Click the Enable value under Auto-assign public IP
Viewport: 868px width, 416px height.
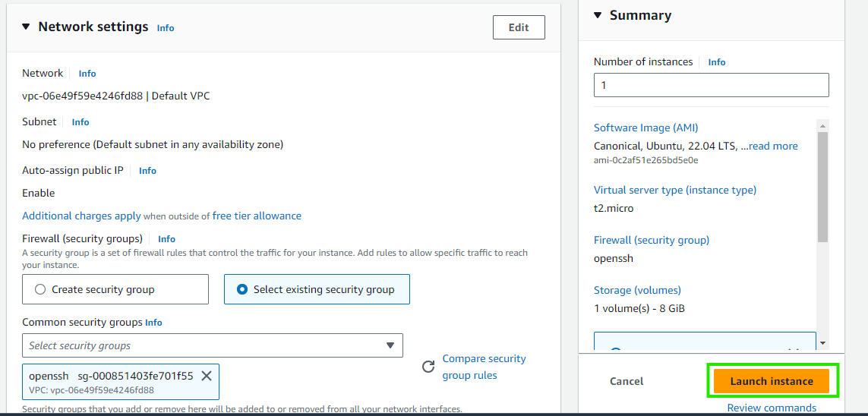(x=38, y=193)
